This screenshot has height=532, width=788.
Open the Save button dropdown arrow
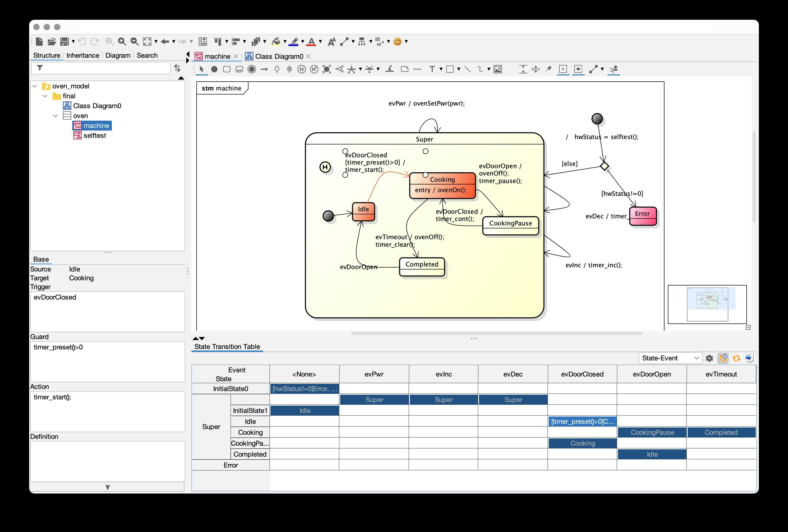[x=73, y=41]
